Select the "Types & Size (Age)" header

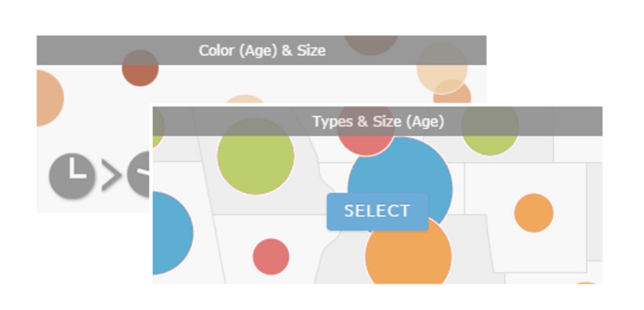pos(378,121)
